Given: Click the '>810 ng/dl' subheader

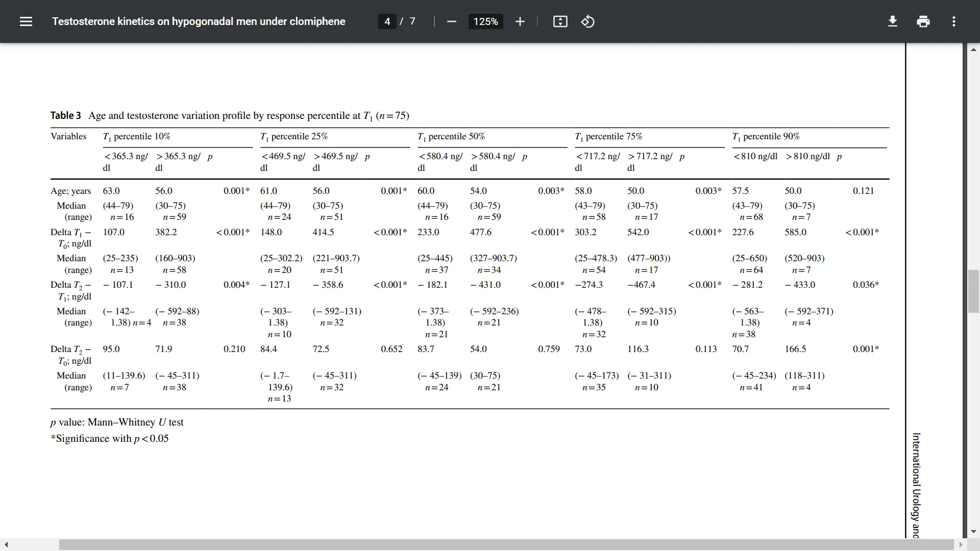Looking at the screenshot, I should point(807,156).
